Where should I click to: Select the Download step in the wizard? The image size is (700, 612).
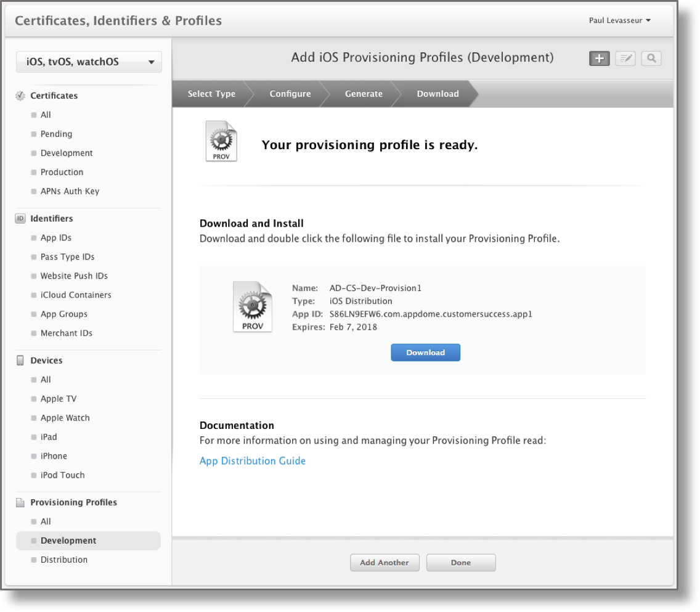(437, 94)
